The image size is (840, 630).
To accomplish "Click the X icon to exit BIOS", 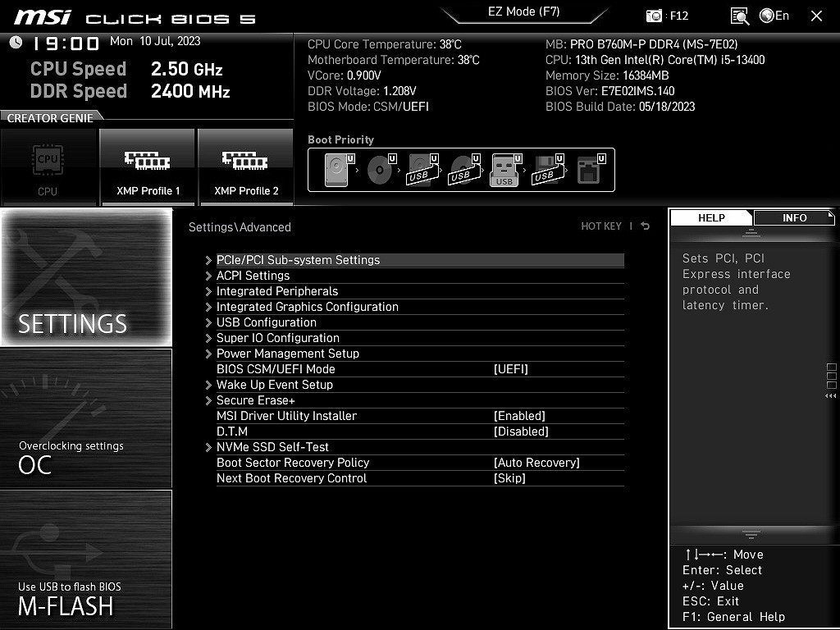I will (x=816, y=16).
